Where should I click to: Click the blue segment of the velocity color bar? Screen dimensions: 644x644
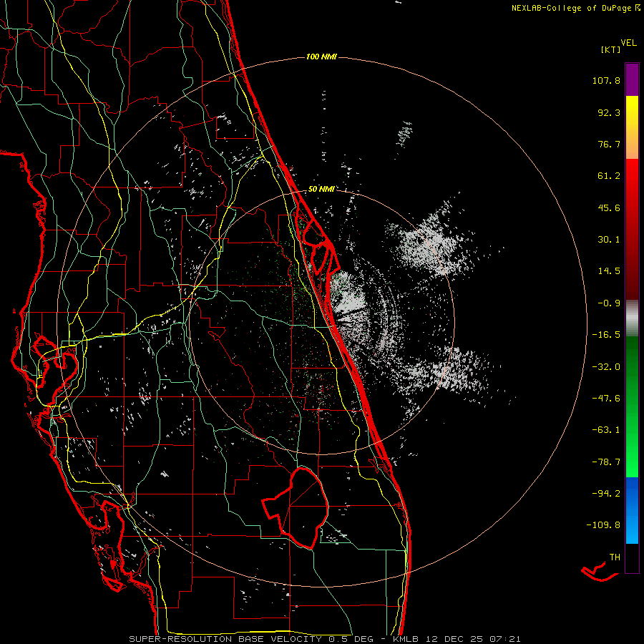[x=632, y=510]
